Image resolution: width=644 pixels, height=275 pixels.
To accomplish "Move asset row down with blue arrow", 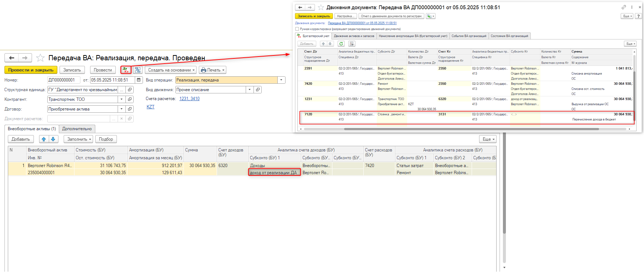I will pos(53,139).
